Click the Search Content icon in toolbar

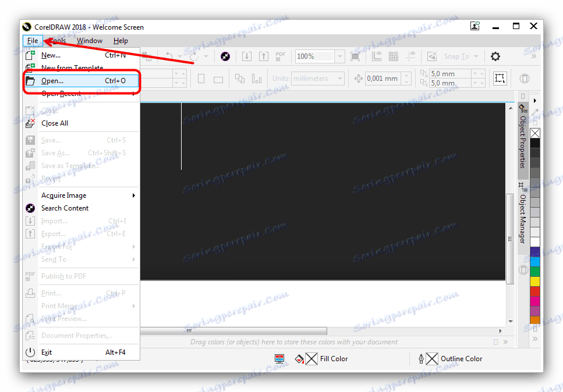(x=225, y=56)
